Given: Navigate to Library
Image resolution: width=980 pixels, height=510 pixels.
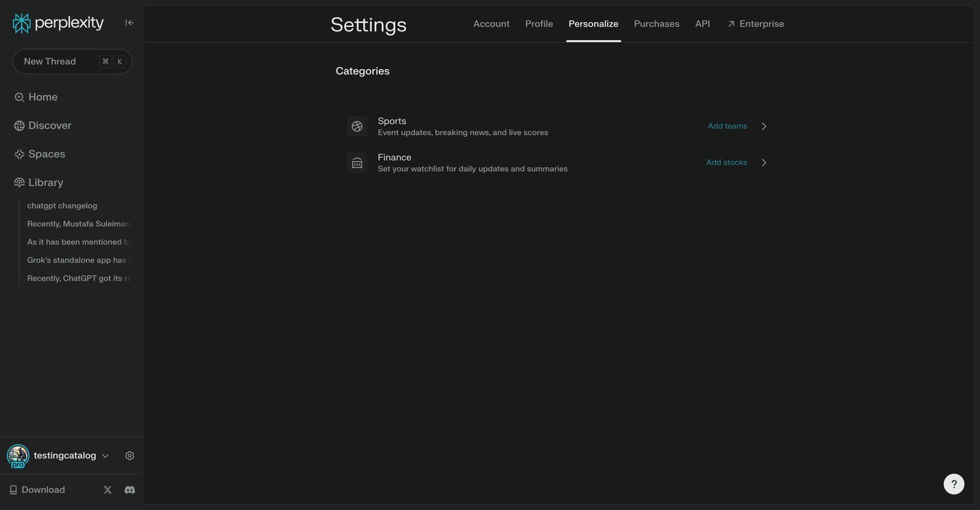Looking at the screenshot, I should point(46,182).
